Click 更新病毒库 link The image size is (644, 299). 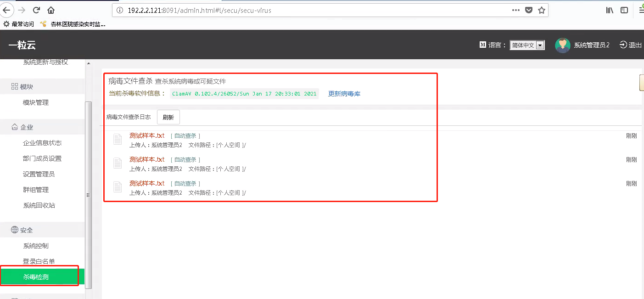point(344,94)
